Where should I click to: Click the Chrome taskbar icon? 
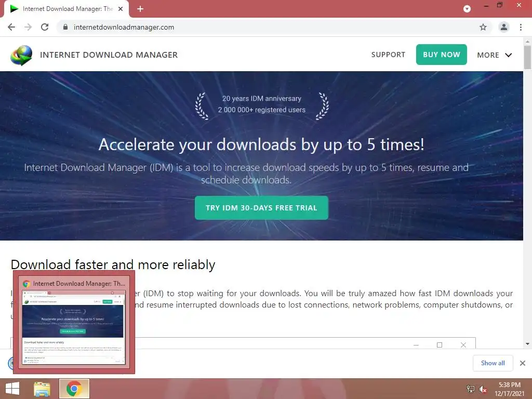click(x=74, y=389)
